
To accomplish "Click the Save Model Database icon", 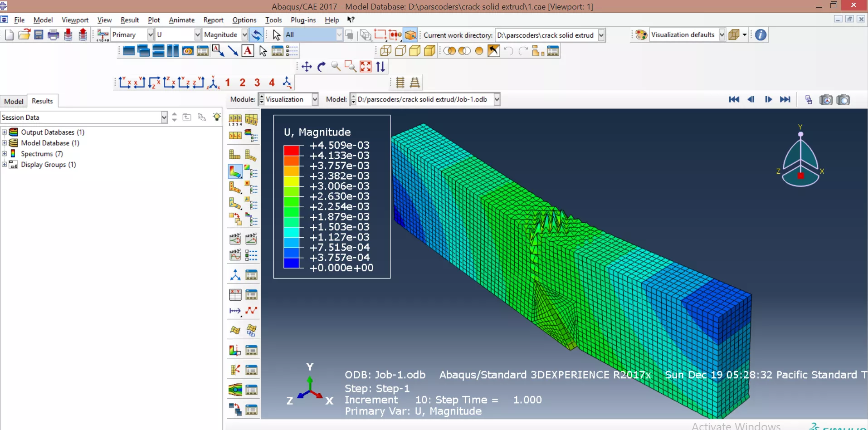I will click(x=39, y=35).
